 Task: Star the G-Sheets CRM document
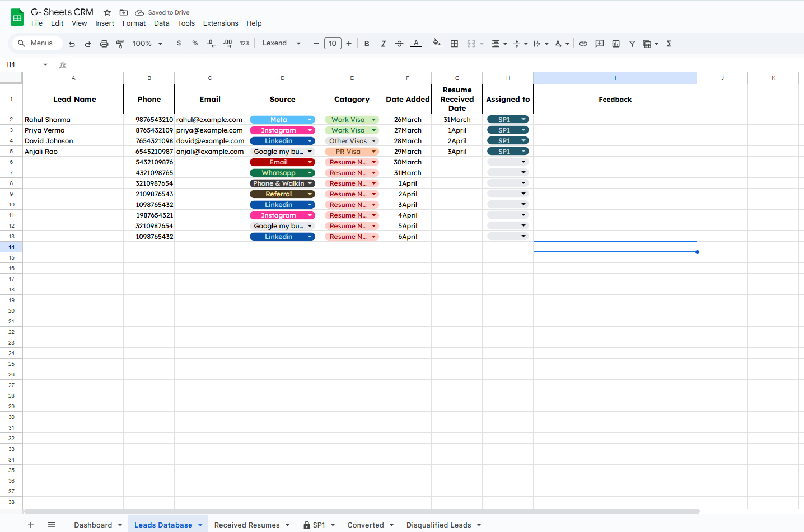[x=107, y=12]
